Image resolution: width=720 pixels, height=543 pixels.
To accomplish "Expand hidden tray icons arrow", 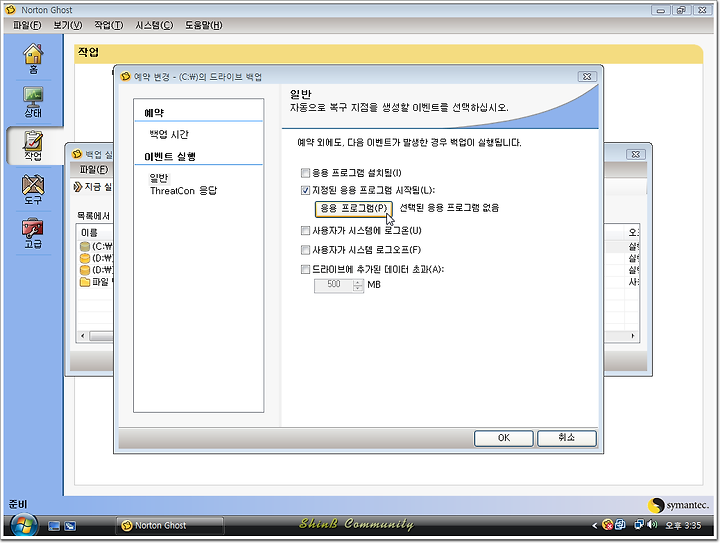I will coord(595,526).
